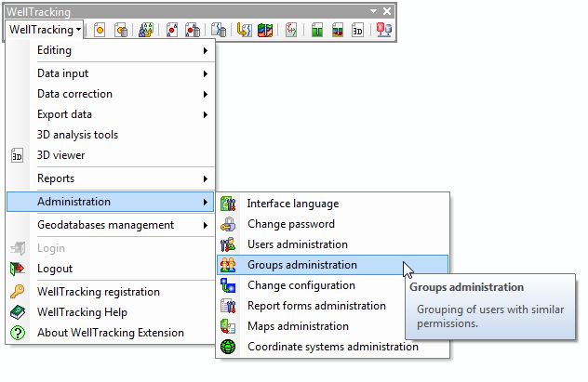Click the green T-shaped toolbar icon
The image size is (588, 382).
tap(317, 30)
